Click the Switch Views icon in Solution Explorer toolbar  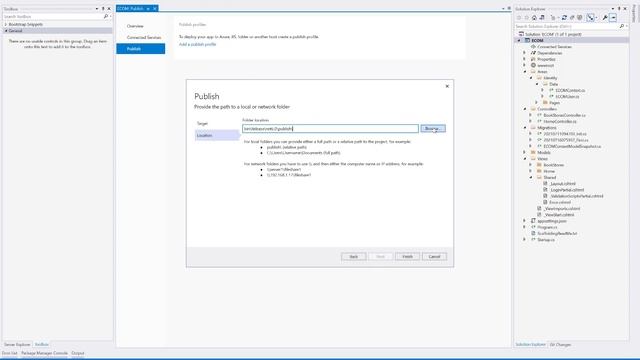click(x=542, y=18)
